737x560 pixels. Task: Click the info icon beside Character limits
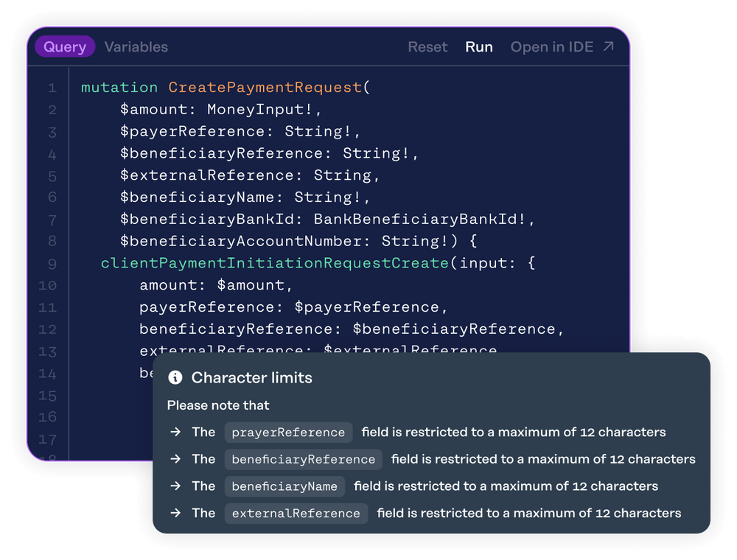coord(175,377)
